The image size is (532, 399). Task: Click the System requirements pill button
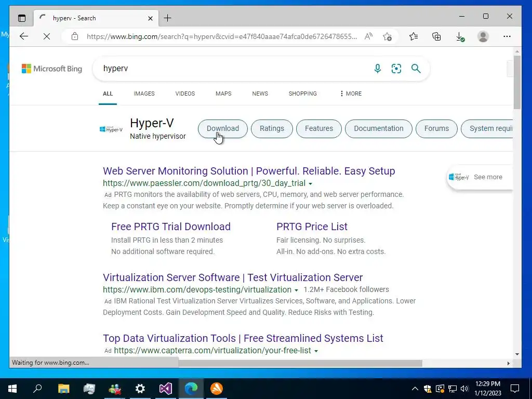[x=487, y=129]
